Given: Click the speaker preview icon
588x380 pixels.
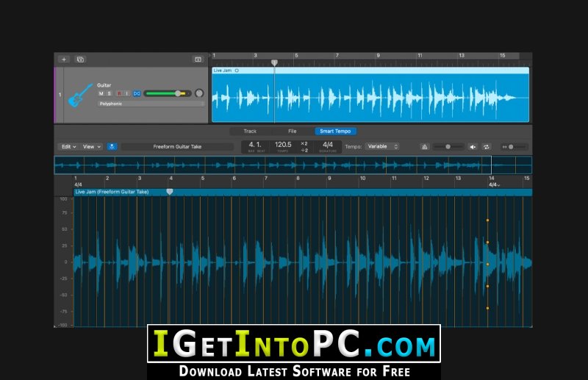Looking at the screenshot, I should click(473, 146).
